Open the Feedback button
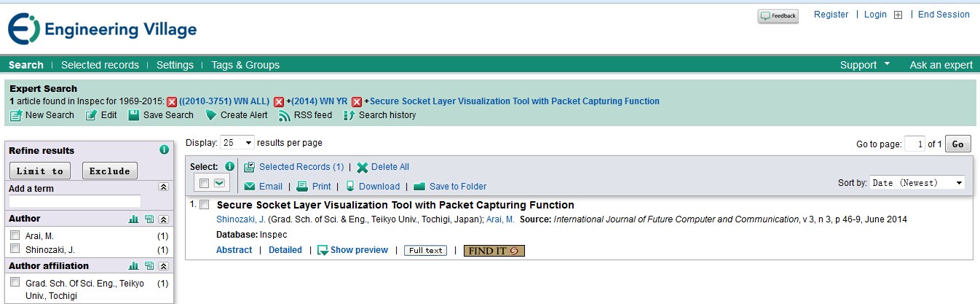Screen dimensions: 980x304 pos(778,16)
